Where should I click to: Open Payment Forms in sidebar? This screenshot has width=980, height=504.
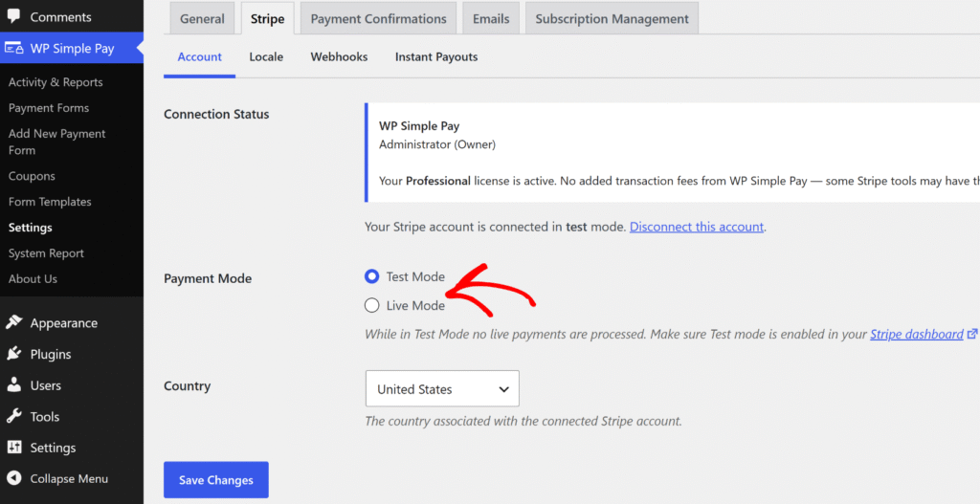(x=49, y=107)
